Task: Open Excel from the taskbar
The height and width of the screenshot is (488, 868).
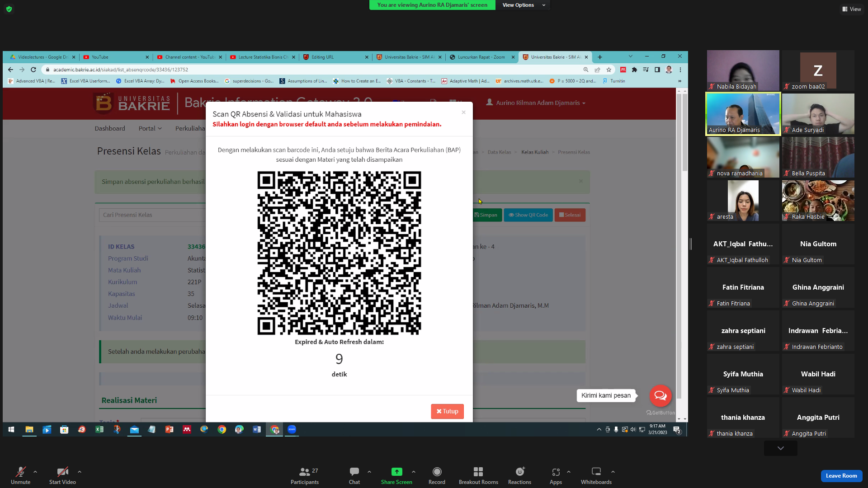Action: click(99, 430)
